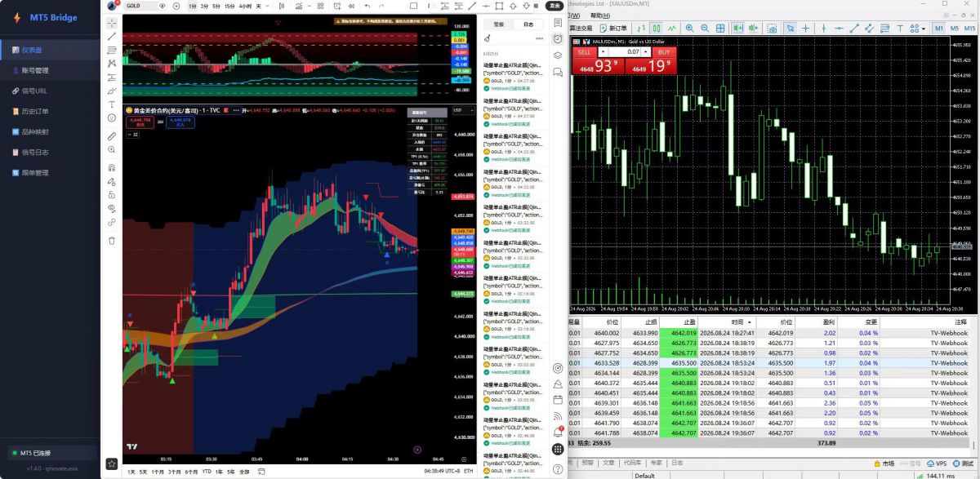Open the USD currency dropdown on price axis
This screenshot has height=479, width=980.
(x=462, y=109)
